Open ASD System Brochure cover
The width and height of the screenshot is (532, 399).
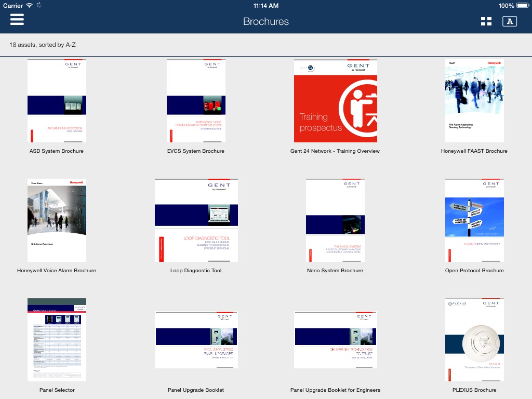(x=57, y=101)
